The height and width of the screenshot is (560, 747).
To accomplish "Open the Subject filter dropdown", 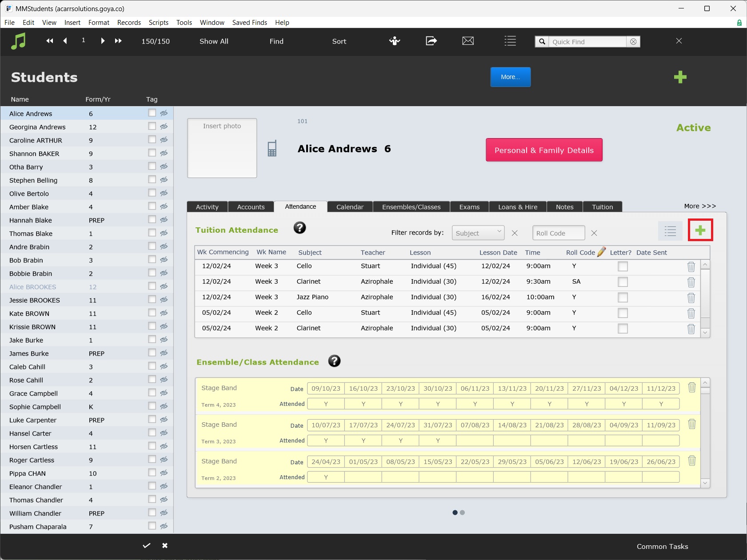I will (x=478, y=233).
